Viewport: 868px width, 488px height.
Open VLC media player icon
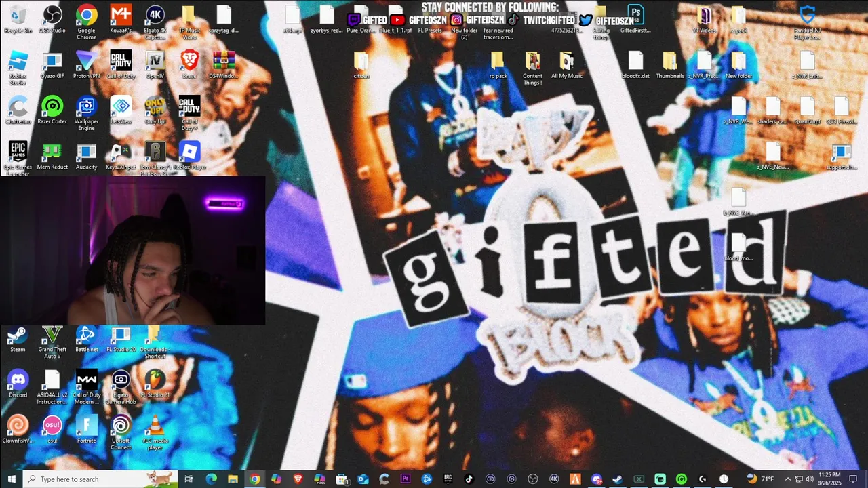click(x=155, y=432)
